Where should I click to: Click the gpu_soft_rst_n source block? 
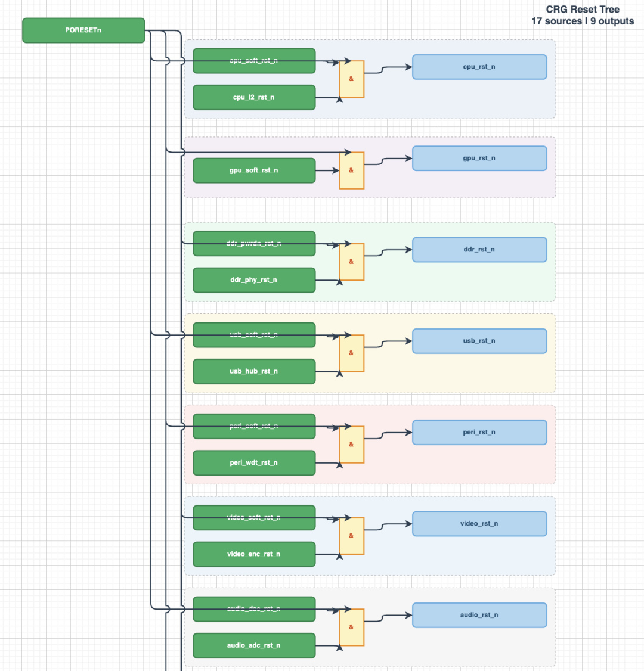coord(255,170)
